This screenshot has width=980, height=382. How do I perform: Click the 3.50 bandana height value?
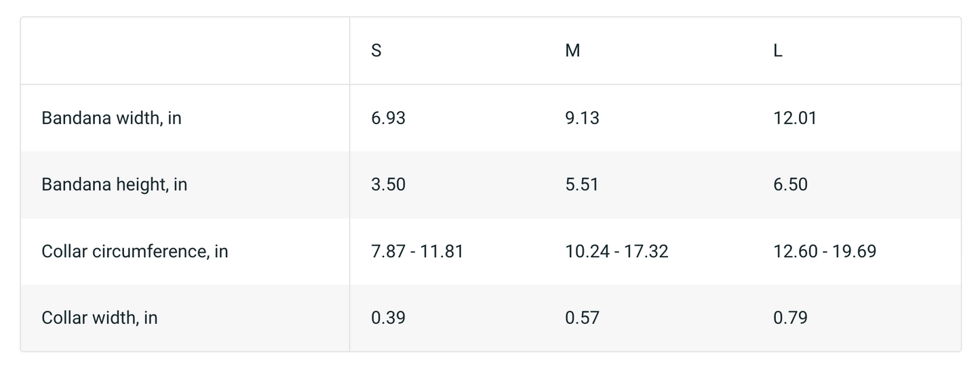click(388, 185)
